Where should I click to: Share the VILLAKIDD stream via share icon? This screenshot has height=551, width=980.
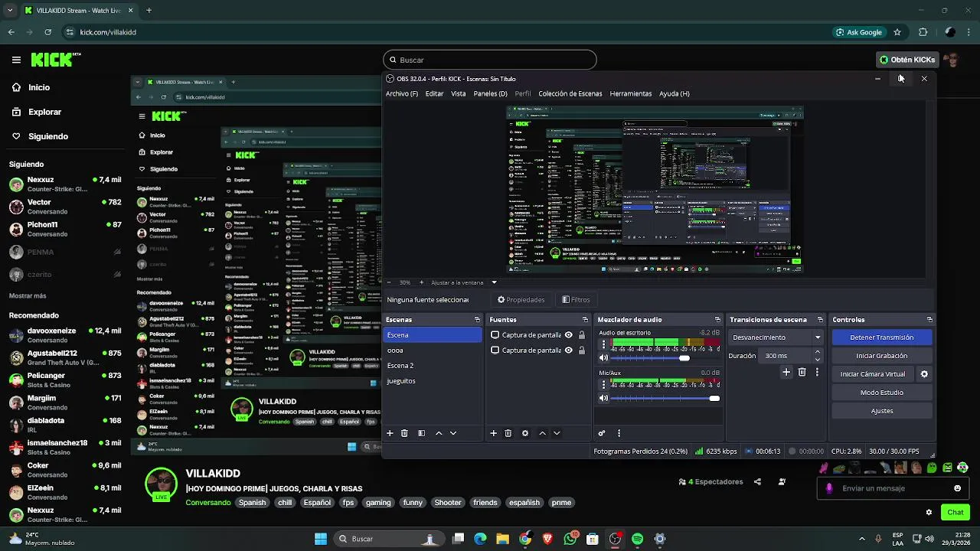(x=757, y=482)
